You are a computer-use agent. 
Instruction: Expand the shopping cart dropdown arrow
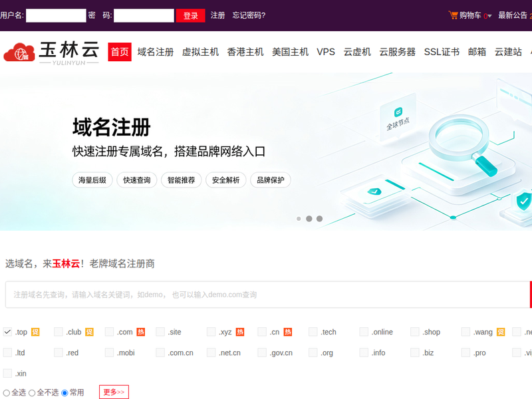point(489,16)
